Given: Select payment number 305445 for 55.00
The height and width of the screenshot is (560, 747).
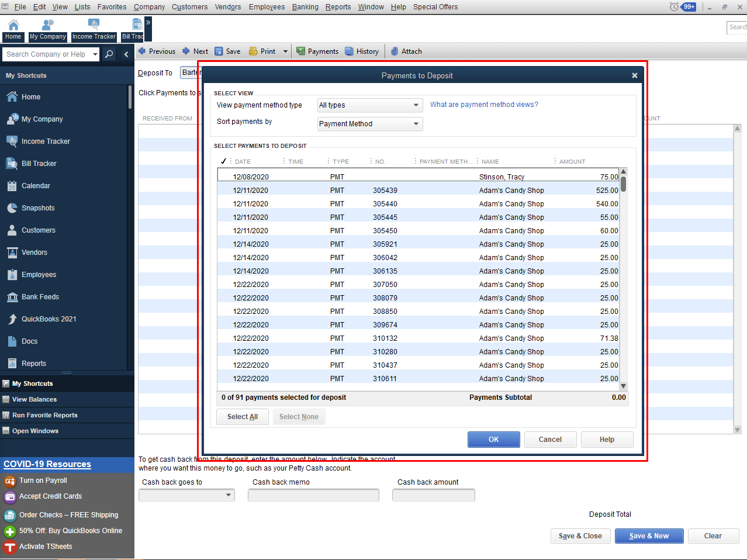Looking at the screenshot, I should pos(418,217).
